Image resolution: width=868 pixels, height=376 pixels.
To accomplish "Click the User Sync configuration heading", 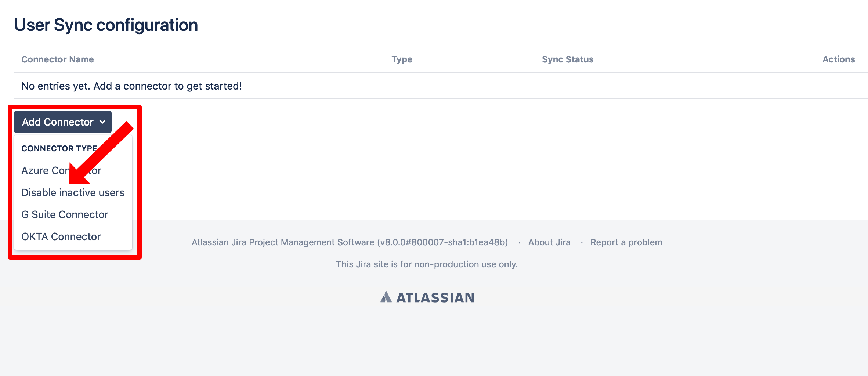I will tap(106, 25).
